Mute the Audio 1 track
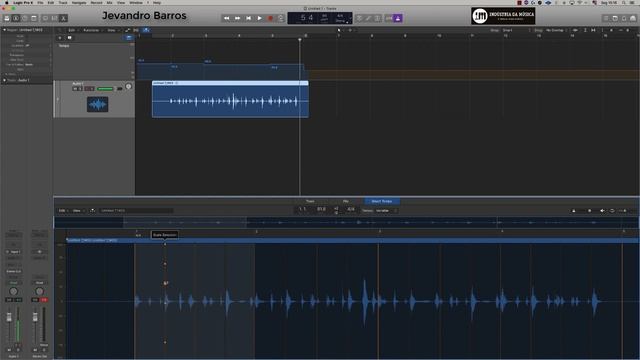The width and height of the screenshot is (640, 360). 75,89
